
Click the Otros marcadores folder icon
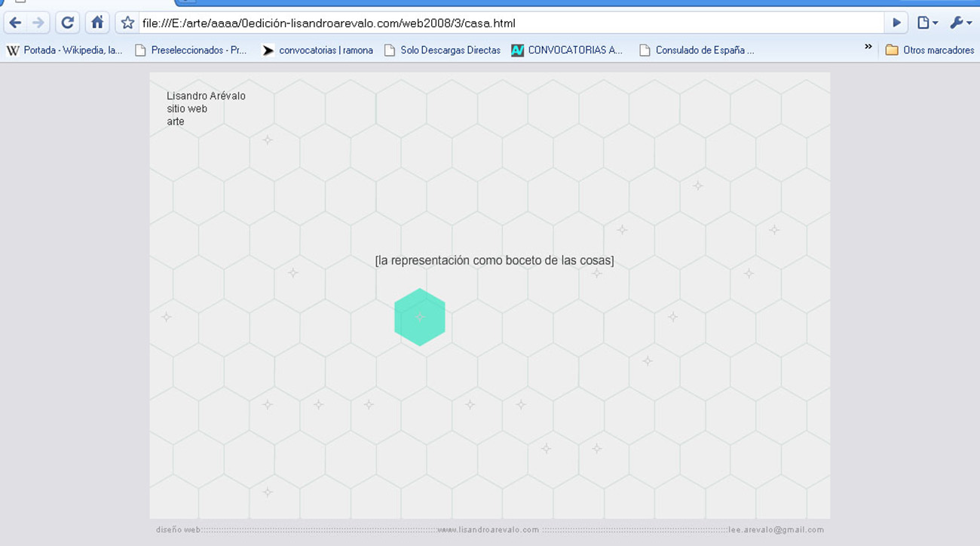(892, 51)
